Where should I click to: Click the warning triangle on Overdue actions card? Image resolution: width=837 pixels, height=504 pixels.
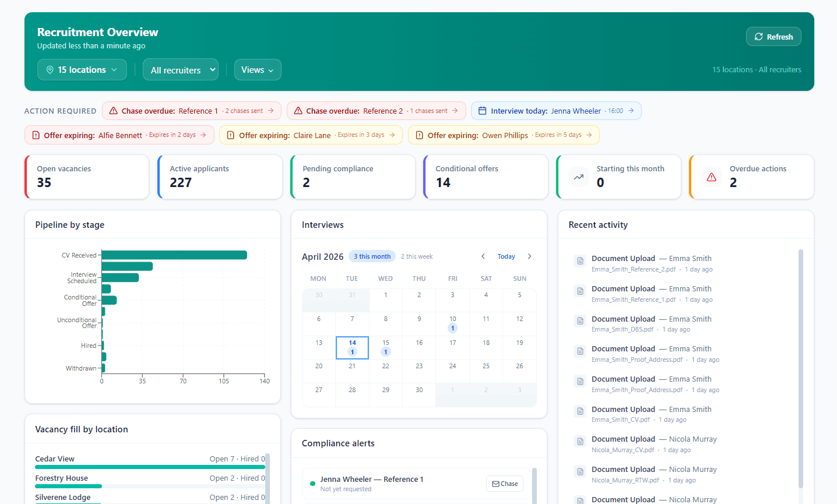[711, 177]
